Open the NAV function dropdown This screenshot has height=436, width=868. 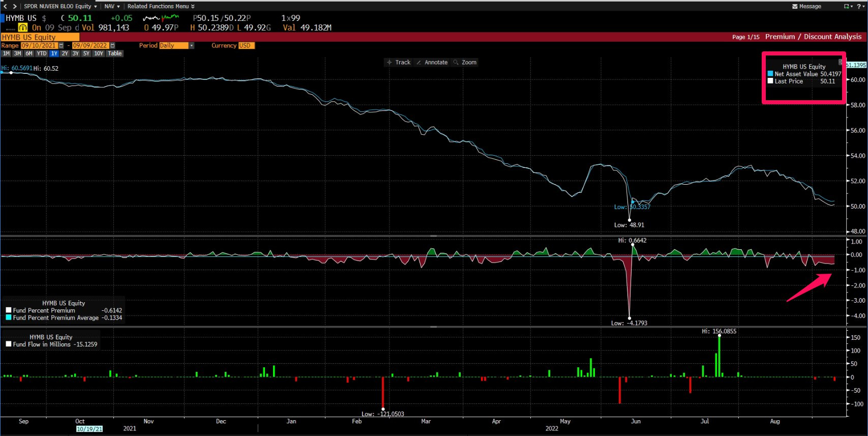[x=112, y=6]
